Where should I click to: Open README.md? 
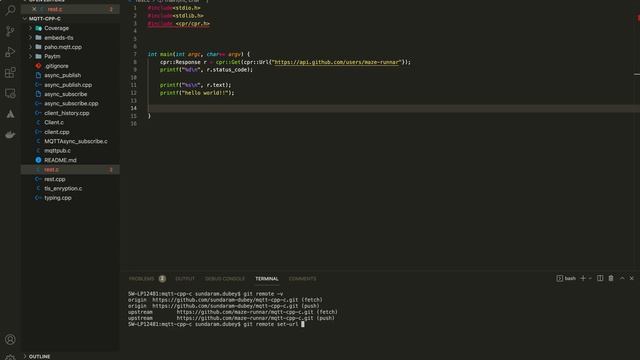click(x=60, y=160)
